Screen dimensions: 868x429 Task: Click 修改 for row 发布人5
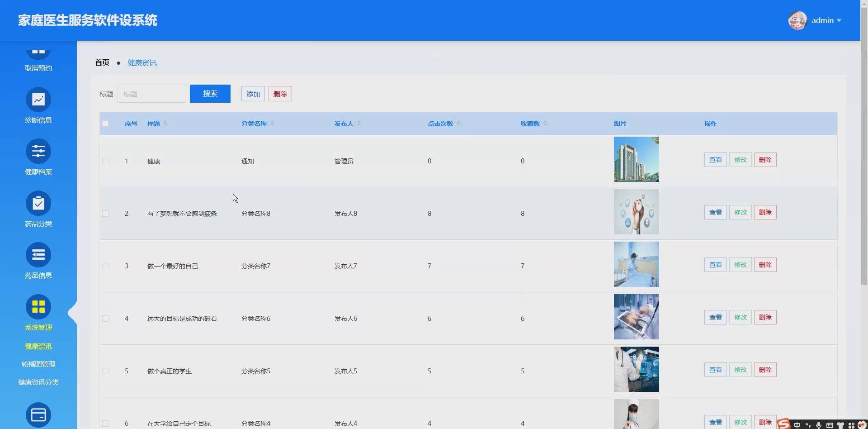tap(741, 370)
